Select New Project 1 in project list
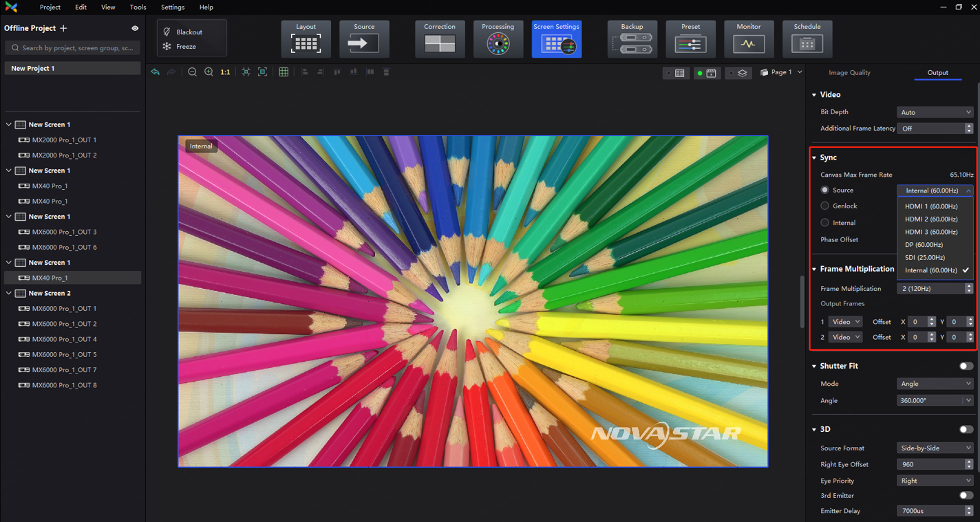980x522 pixels. [x=72, y=68]
